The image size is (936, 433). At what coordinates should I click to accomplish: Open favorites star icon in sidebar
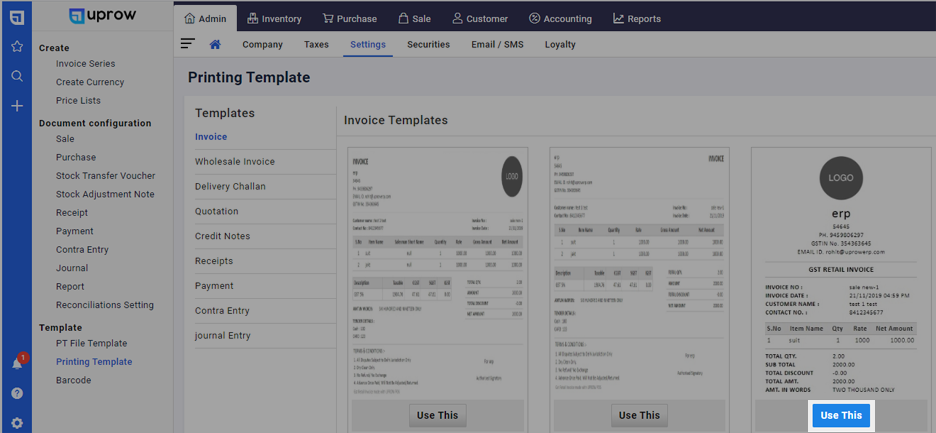coord(17,47)
